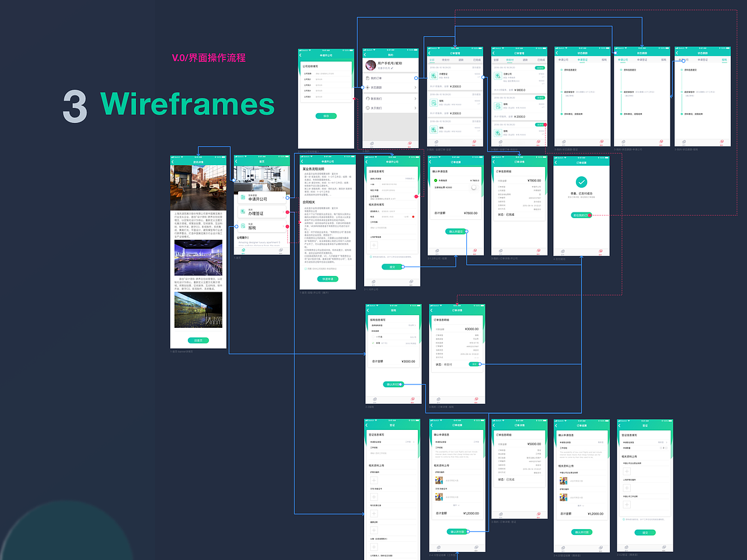The image size is (747, 560).
Task: Tap 回首页 button on 资讯详情 screen
Action: click(x=198, y=340)
